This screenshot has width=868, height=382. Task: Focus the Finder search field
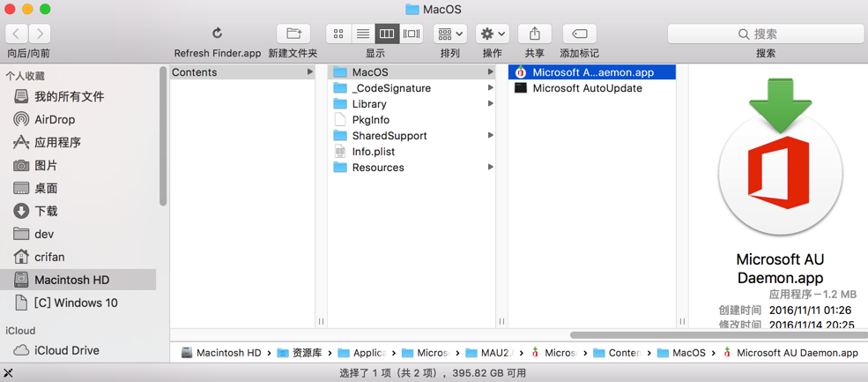[766, 34]
